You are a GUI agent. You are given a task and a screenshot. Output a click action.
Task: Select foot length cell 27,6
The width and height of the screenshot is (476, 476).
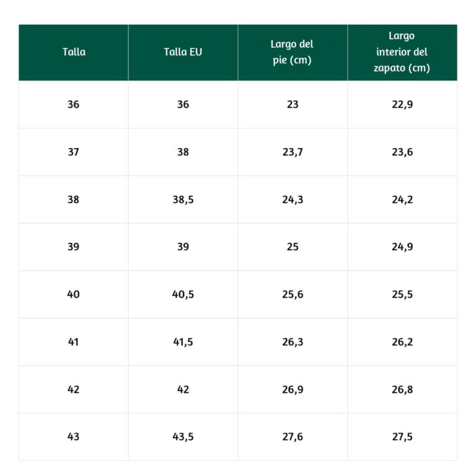pos(293,437)
